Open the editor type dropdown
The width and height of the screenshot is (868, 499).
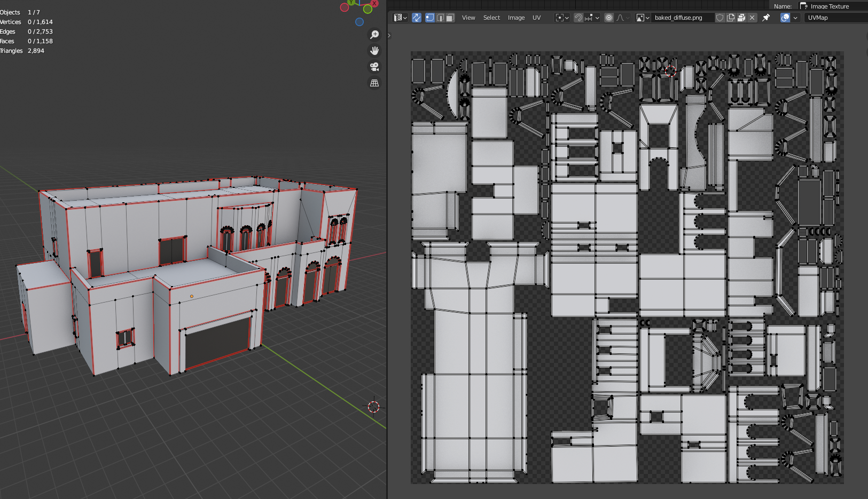[x=400, y=18]
